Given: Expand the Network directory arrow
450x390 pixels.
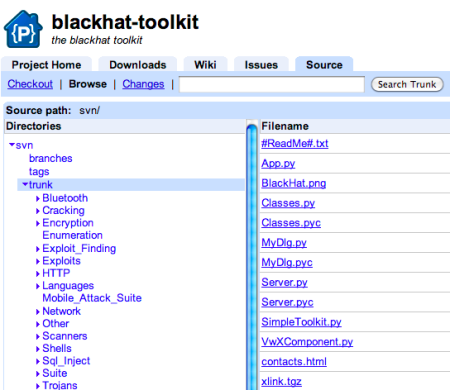Looking at the screenshot, I should [x=38, y=312].
